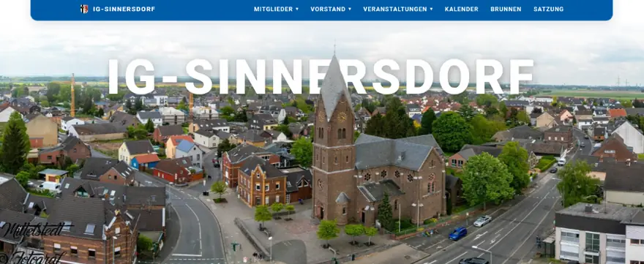Viewport: 644px width, 264px height.
Task: Expand the Vorstand dropdown arrow
Action: click(x=350, y=9)
